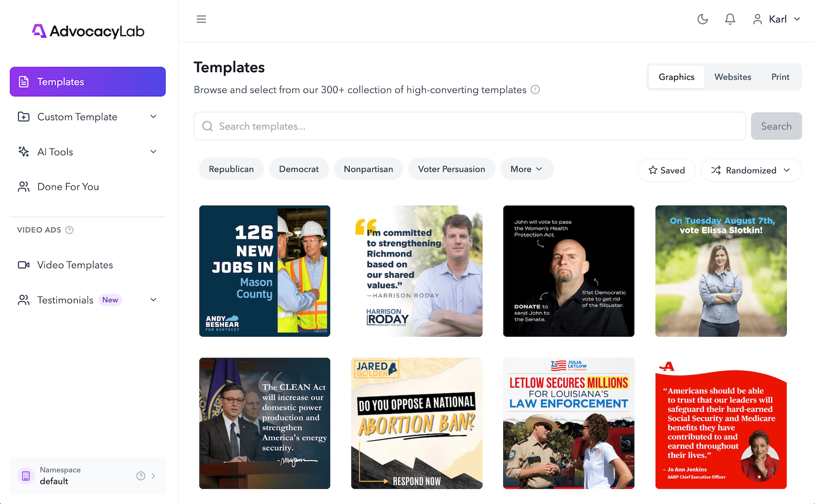Click the Done For You people icon

(23, 187)
